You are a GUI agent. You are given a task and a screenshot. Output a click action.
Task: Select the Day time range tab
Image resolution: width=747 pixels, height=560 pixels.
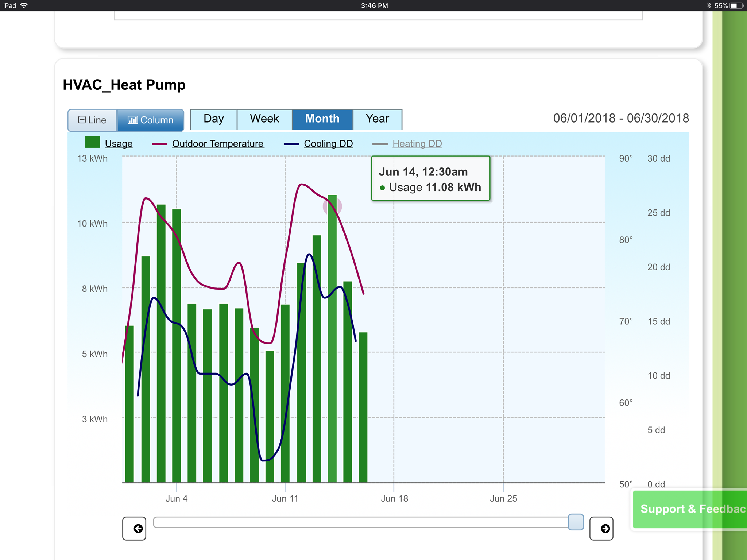pyautogui.click(x=214, y=119)
